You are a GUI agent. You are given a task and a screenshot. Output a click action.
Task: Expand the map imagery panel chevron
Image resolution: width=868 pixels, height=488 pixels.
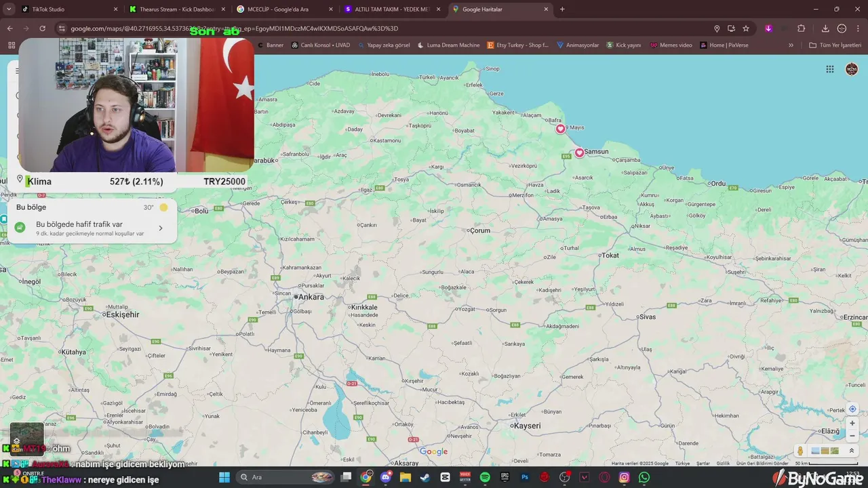pyautogui.click(x=852, y=451)
